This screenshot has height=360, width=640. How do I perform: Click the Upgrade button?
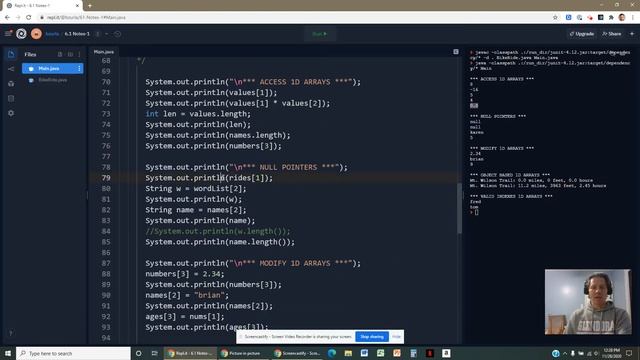coord(582,34)
